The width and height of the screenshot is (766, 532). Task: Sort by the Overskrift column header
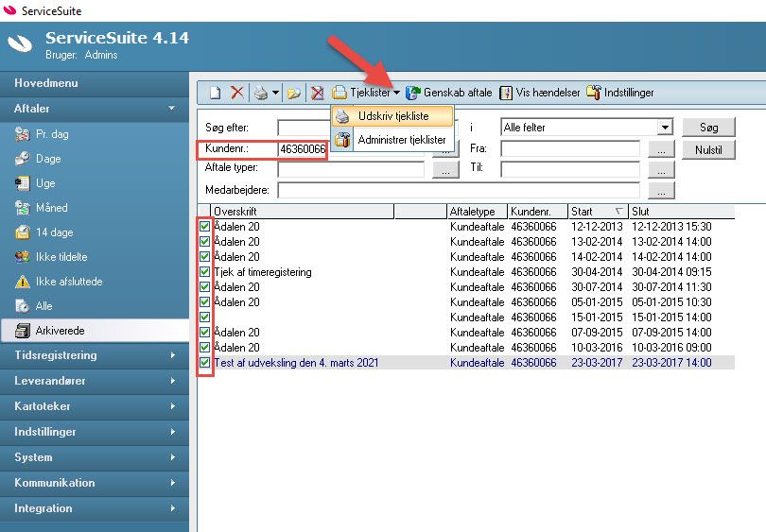coord(302,212)
